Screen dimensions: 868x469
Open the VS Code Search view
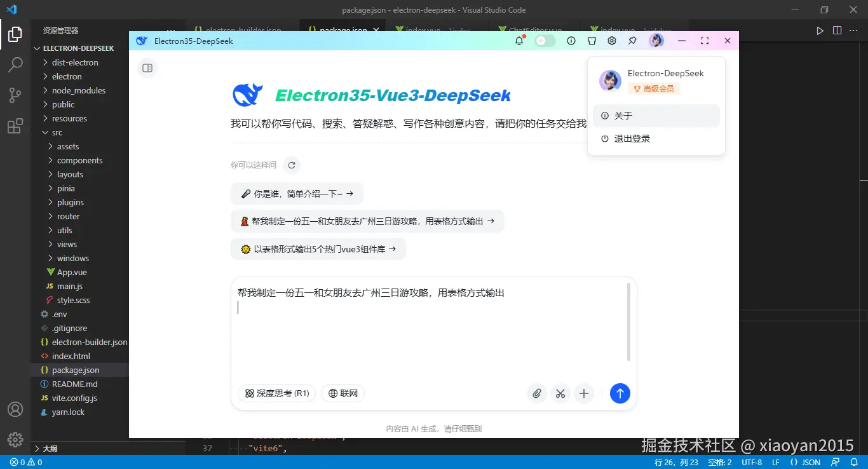15,65
